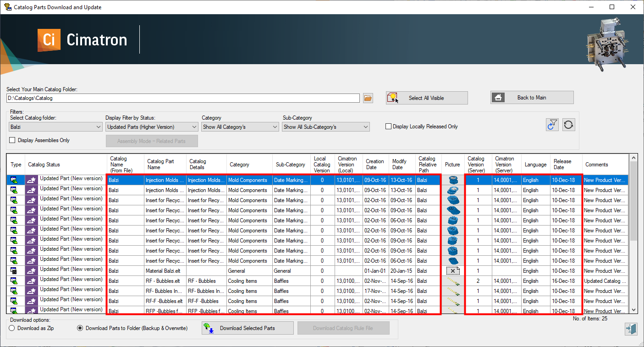Viewport: 644px width, 347px height.
Task: Open the Sub-Category dropdown
Action: coord(326,127)
